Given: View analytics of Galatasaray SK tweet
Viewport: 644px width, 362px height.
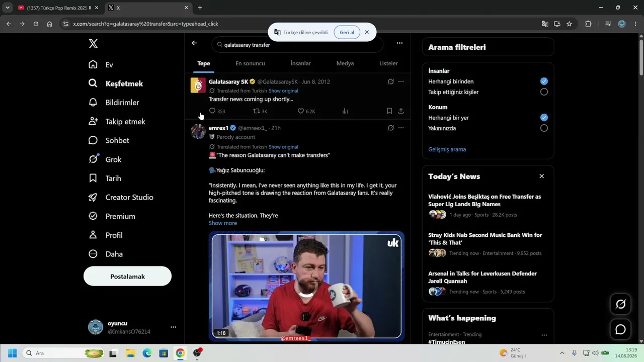Looking at the screenshot, I should pyautogui.click(x=345, y=111).
